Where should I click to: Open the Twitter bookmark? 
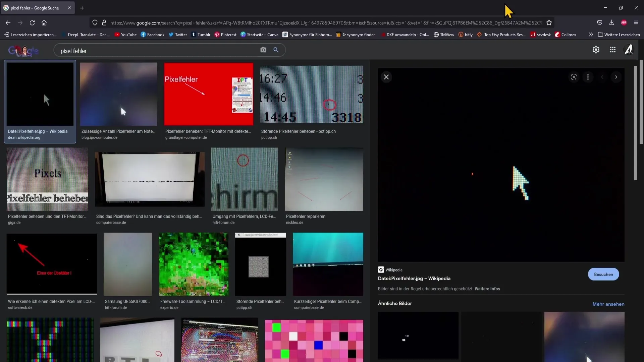[x=178, y=35]
